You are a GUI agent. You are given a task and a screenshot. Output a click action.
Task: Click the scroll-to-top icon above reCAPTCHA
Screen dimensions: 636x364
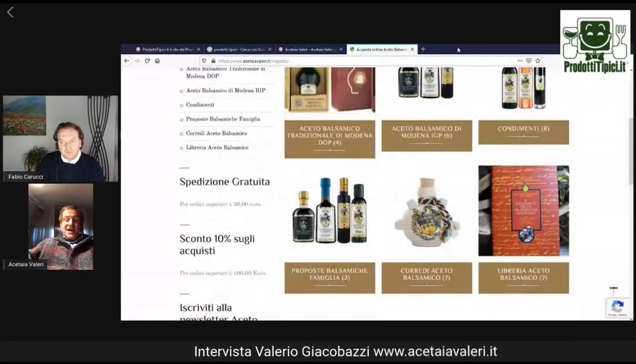click(613, 291)
